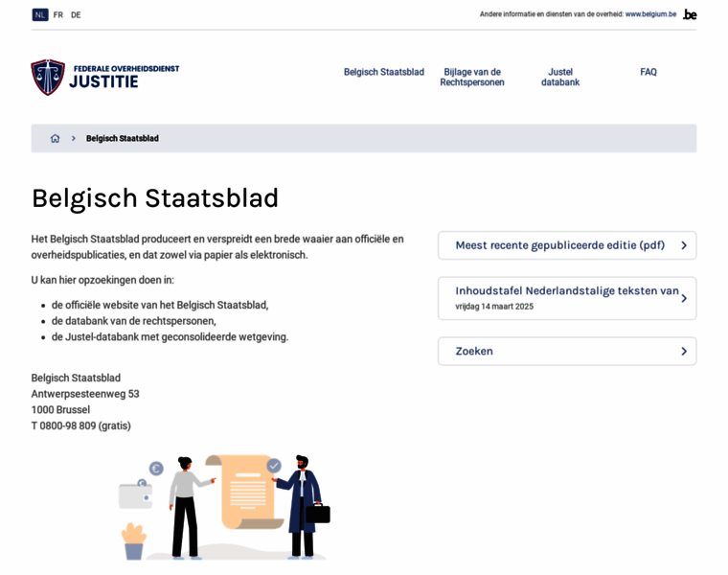The width and height of the screenshot is (728, 575).
Task: Click the address Antwerpsesteenweg 53
Action: [x=85, y=394]
